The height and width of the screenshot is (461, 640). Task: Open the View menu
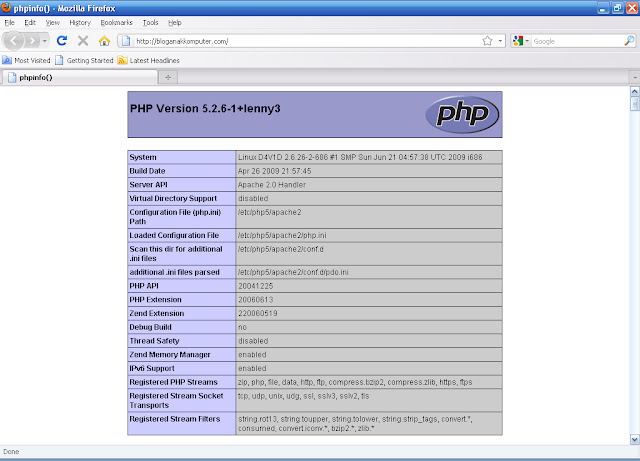[53, 23]
